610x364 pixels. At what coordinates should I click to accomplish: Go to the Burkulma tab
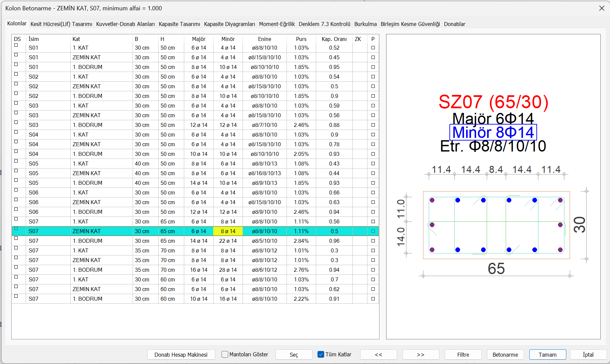pos(365,24)
